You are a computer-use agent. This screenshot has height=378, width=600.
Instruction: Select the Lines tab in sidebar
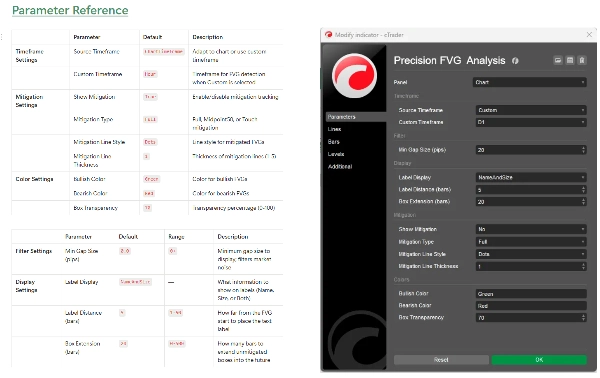[334, 129]
